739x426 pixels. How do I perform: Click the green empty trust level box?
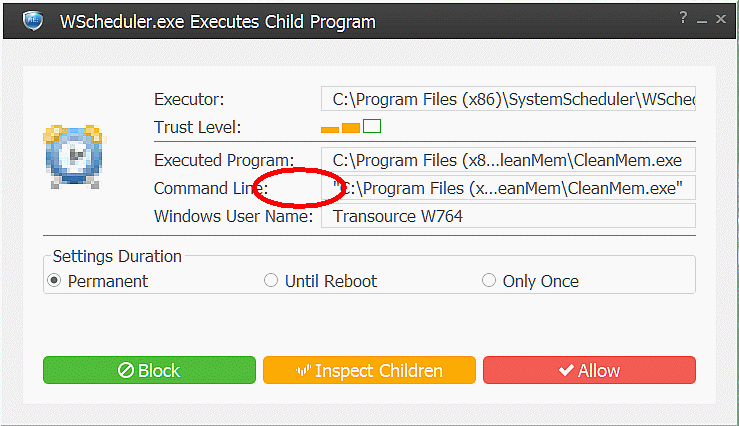(x=372, y=126)
